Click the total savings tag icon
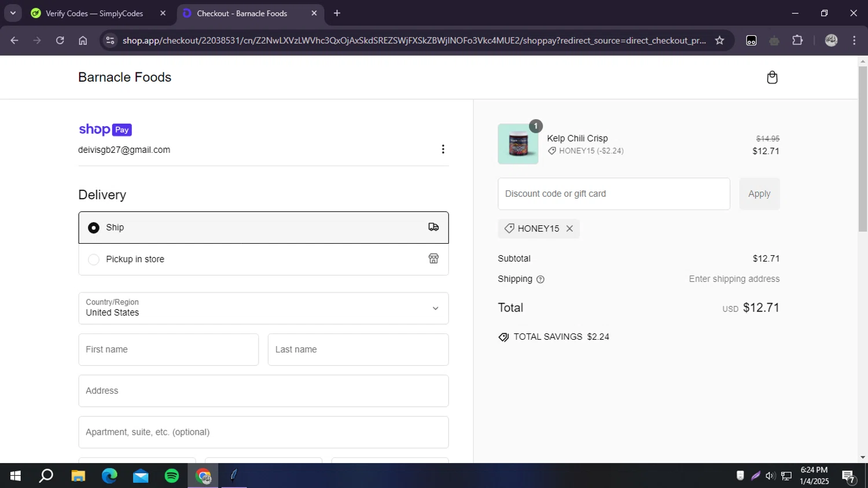This screenshot has height=488, width=868. [x=503, y=337]
